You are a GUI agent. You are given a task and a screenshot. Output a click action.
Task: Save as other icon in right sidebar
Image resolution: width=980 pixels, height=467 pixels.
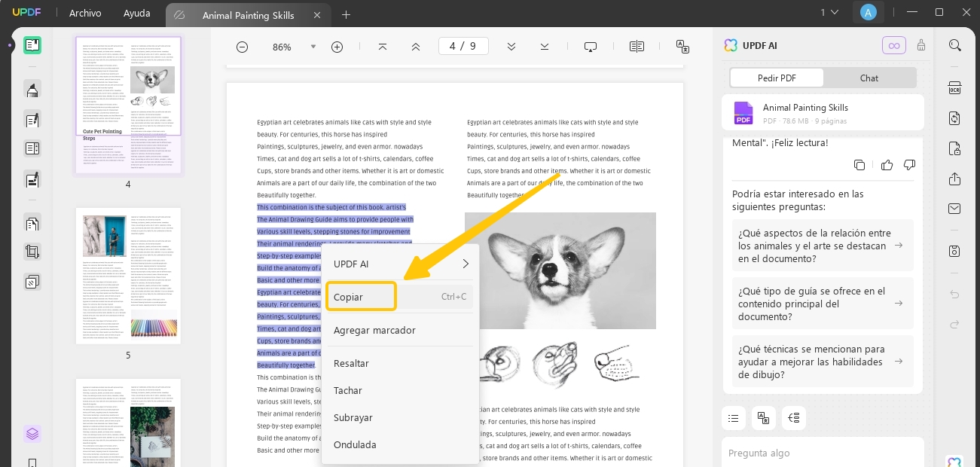click(955, 251)
